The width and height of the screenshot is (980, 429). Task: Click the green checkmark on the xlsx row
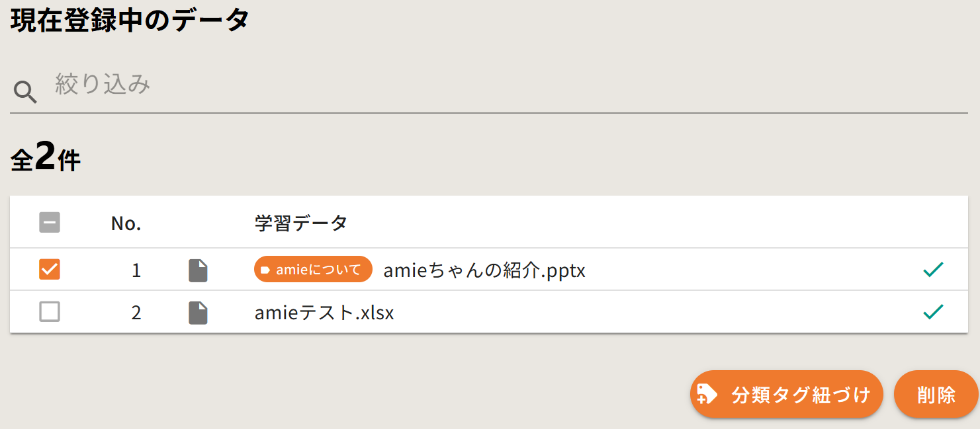coord(932,312)
